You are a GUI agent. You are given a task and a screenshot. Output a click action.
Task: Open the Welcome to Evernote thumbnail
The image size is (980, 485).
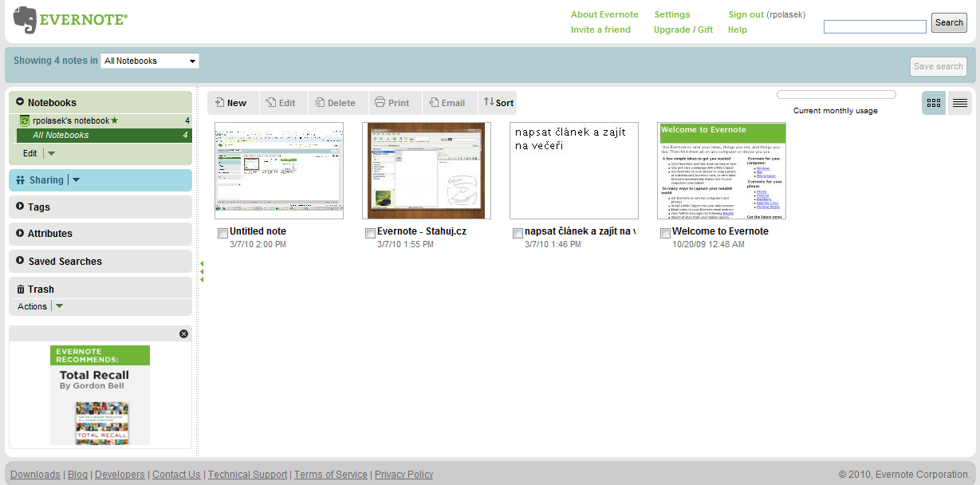[x=722, y=171]
